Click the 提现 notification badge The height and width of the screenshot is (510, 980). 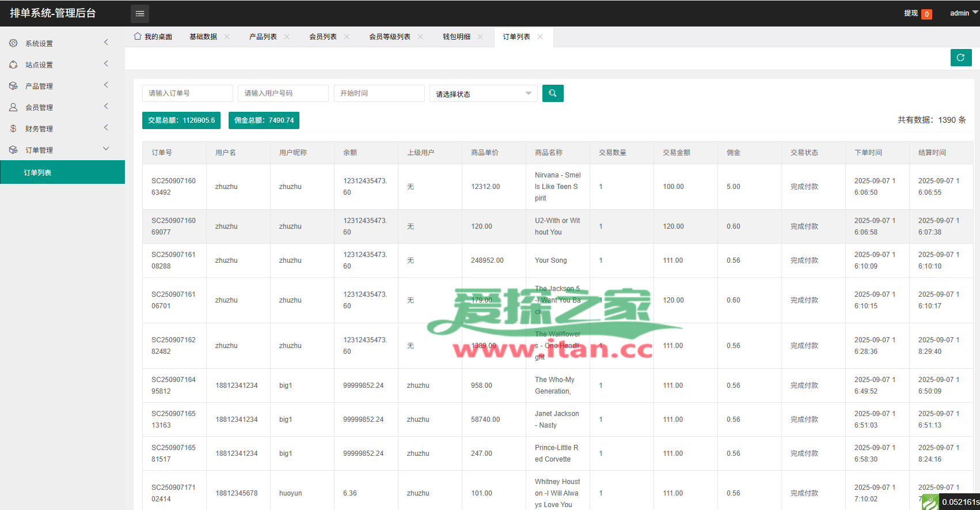pyautogui.click(x=926, y=14)
